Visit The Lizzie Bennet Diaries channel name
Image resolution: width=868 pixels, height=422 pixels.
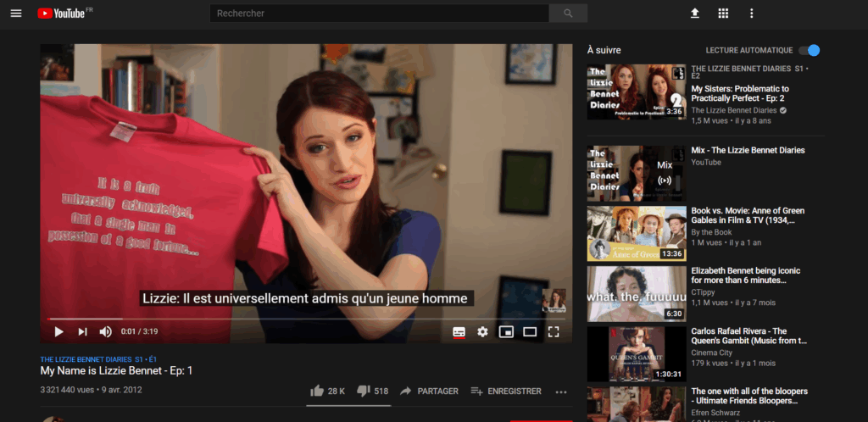click(x=734, y=111)
